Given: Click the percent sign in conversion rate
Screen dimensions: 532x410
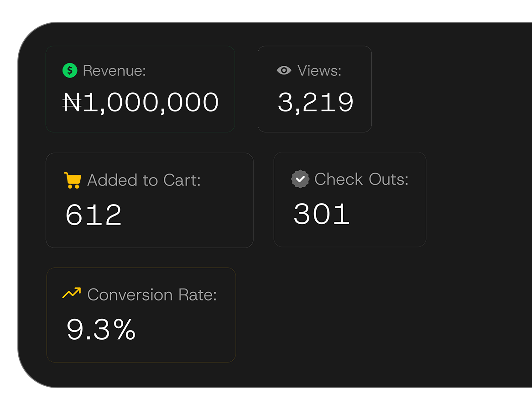Looking at the screenshot, I should (x=125, y=329).
